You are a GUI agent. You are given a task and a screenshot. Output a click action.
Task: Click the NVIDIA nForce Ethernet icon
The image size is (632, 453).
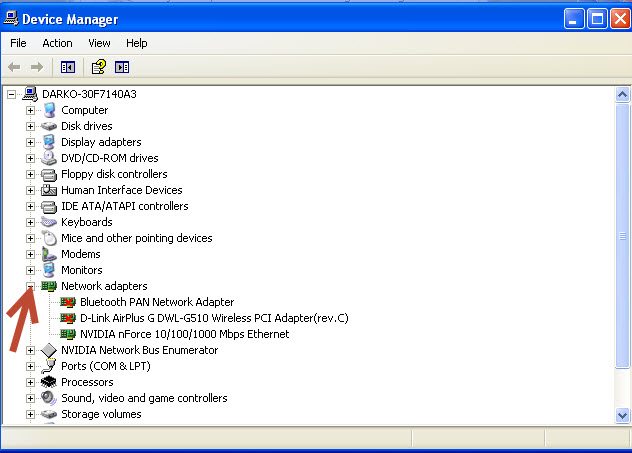[68, 334]
